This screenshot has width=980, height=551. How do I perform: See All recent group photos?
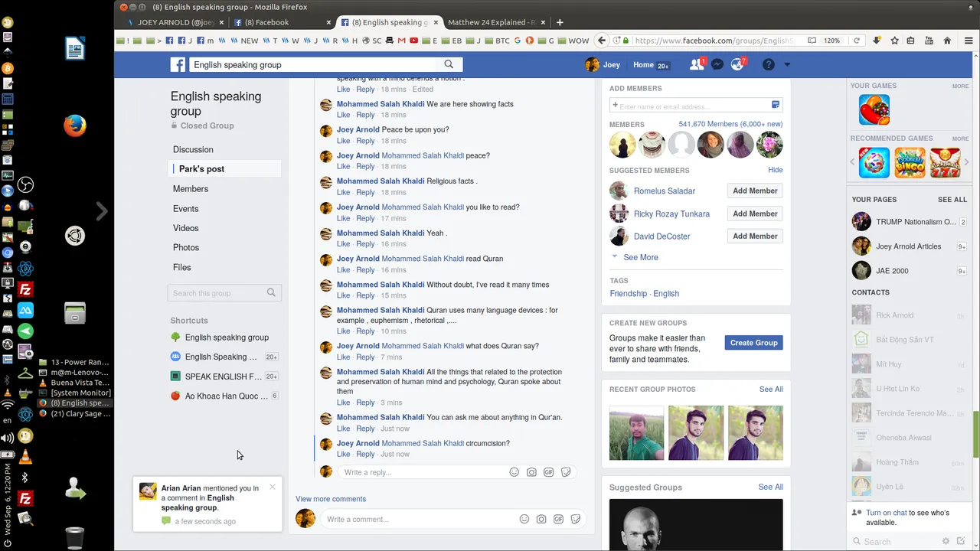pos(771,390)
